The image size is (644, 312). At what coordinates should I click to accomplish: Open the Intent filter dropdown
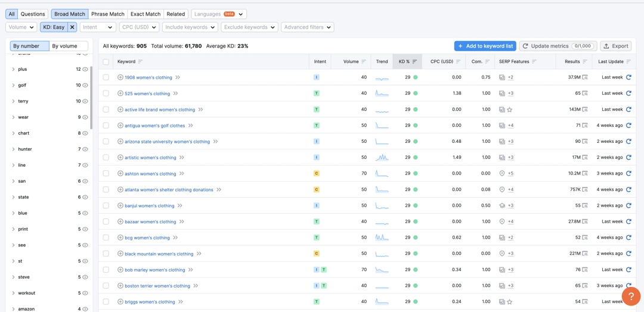pyautogui.click(x=98, y=27)
